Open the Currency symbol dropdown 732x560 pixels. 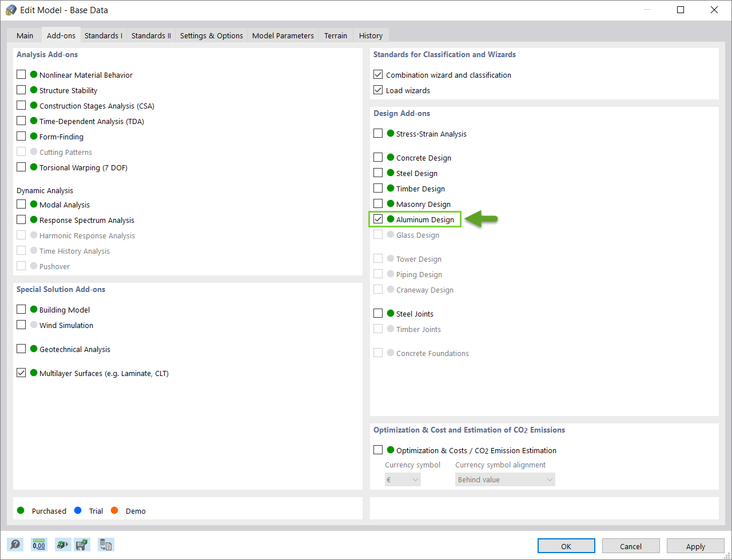(403, 479)
